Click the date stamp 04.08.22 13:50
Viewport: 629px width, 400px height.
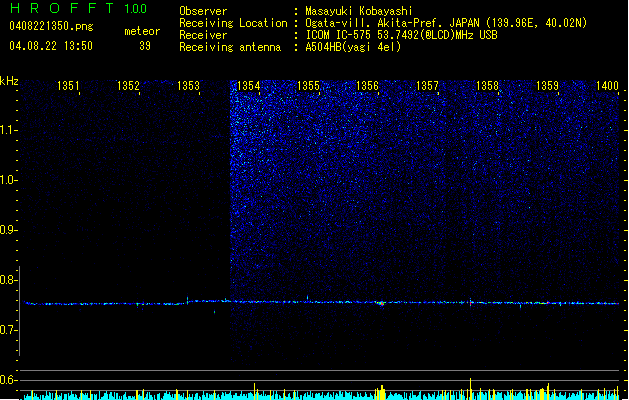tap(51, 46)
